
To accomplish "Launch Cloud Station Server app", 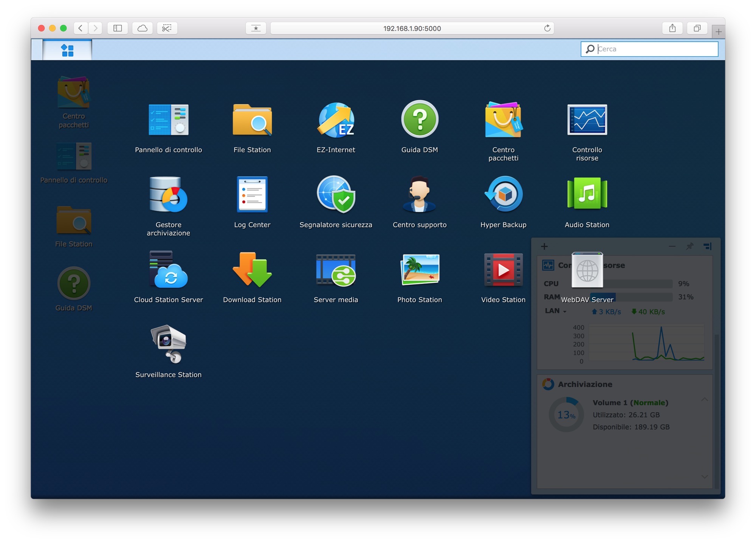I will pyautogui.click(x=169, y=270).
